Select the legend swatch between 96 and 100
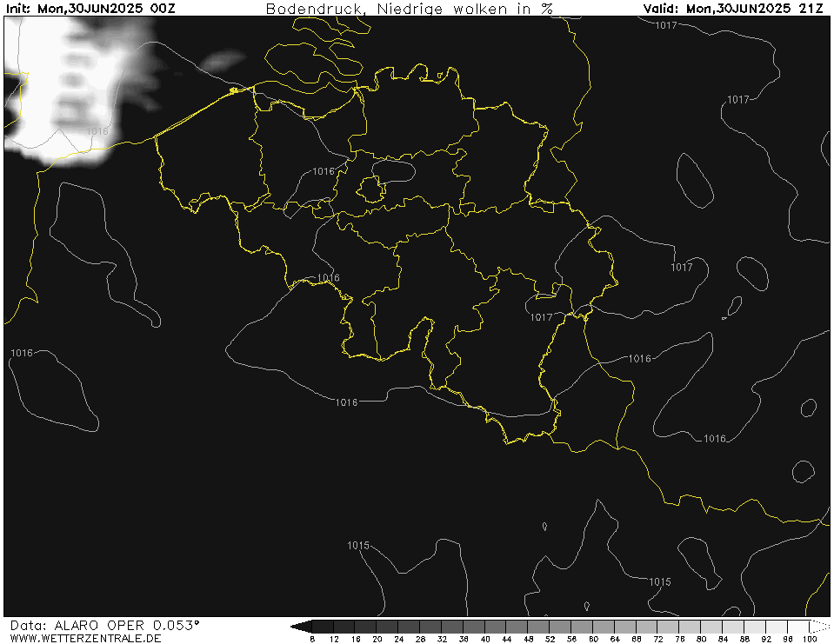Image resolution: width=834 pixels, height=644 pixels. (x=798, y=627)
